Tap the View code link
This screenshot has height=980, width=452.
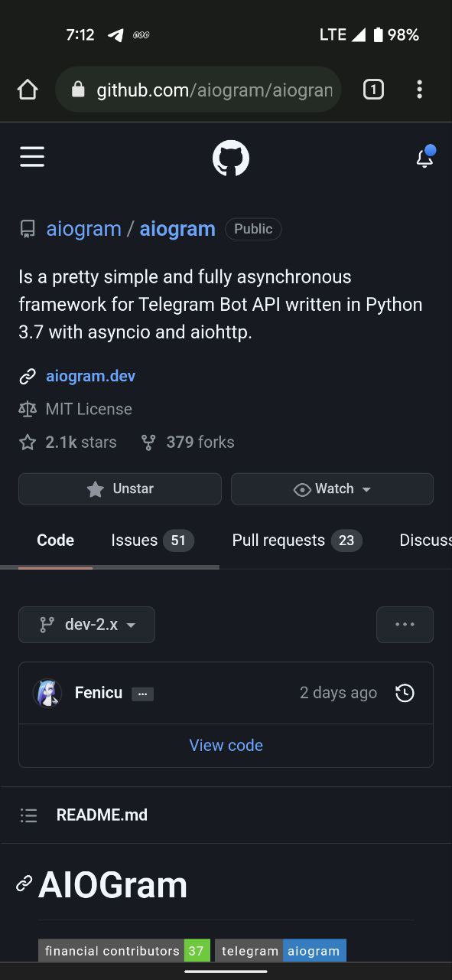(x=226, y=746)
